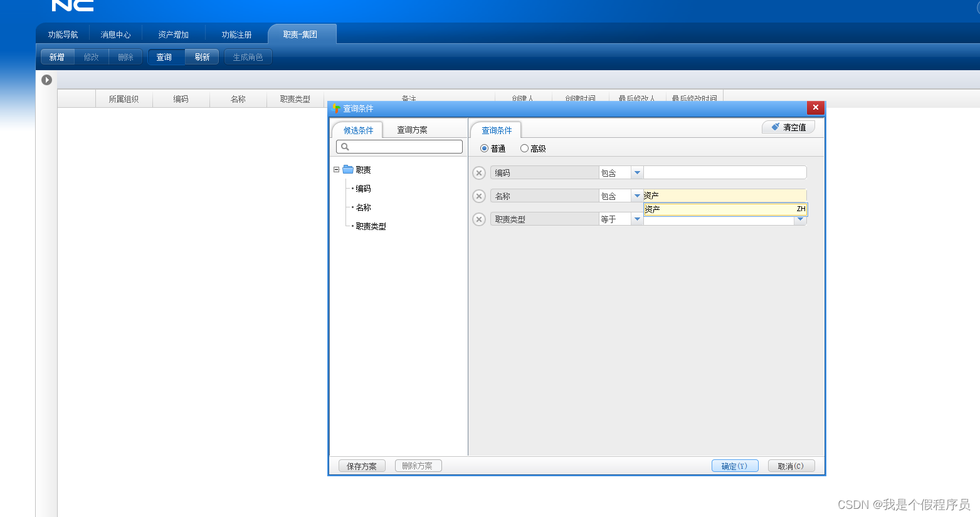Open the 职责类型 operator dropdown (等于)

tap(637, 219)
